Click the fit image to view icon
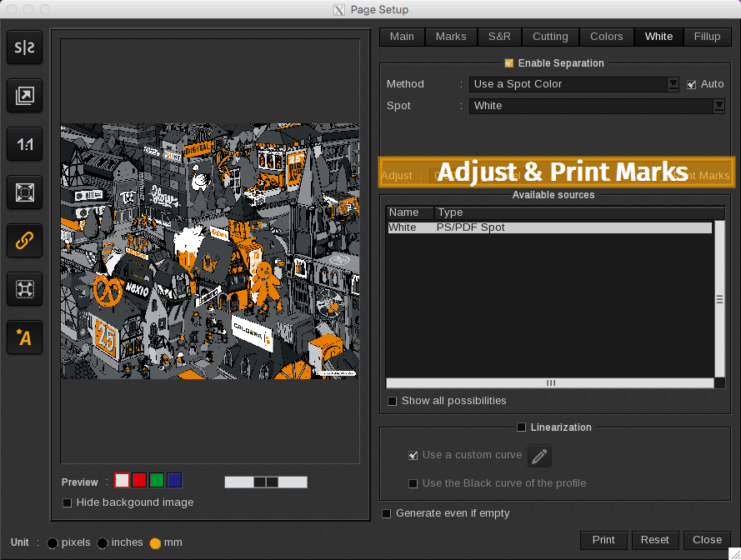 click(25, 192)
